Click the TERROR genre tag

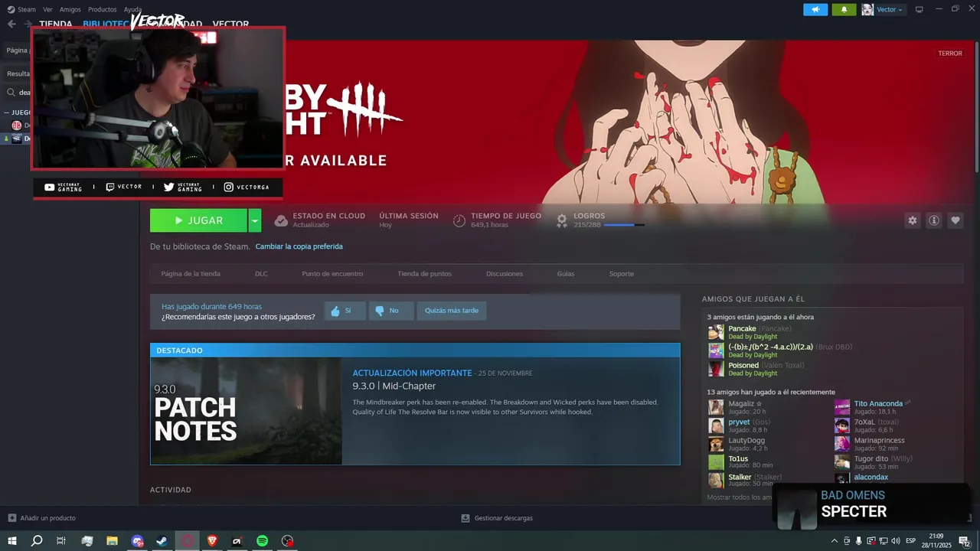tap(950, 54)
